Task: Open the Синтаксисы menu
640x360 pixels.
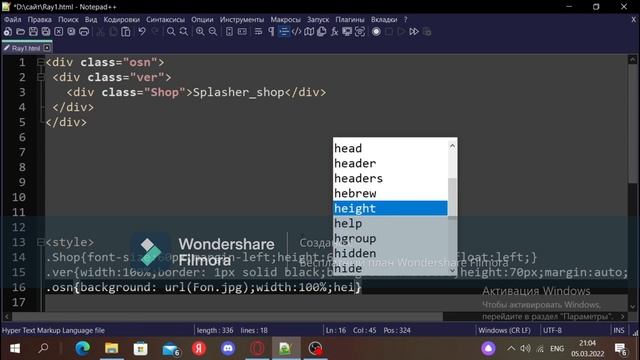Action: (165, 19)
